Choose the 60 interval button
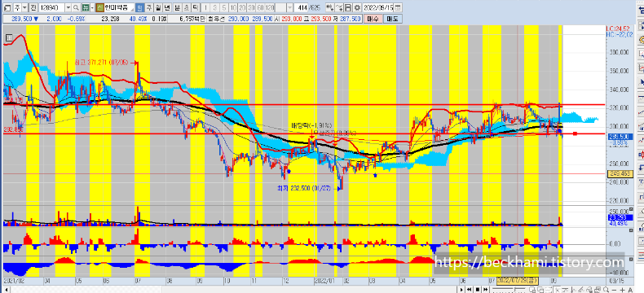644x293 pixels. [x=260, y=8]
